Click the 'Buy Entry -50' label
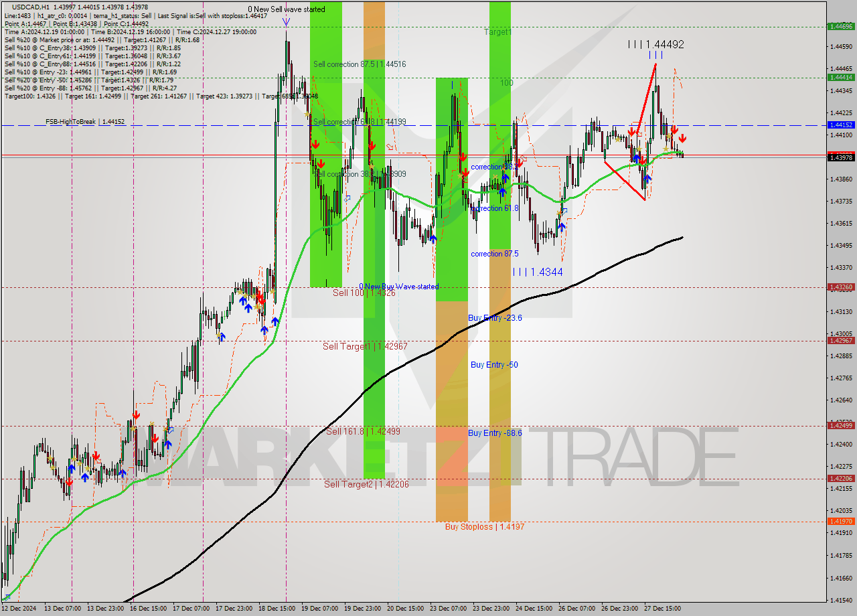857x616 pixels. 494,365
